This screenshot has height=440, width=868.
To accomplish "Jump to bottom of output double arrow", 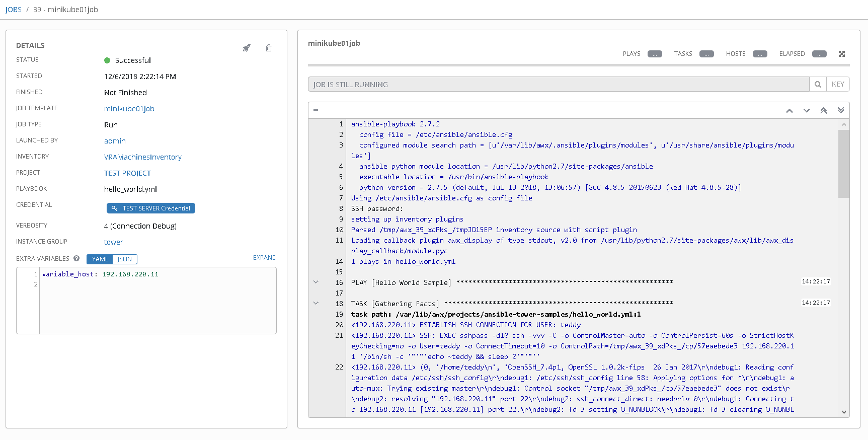I will [x=841, y=111].
